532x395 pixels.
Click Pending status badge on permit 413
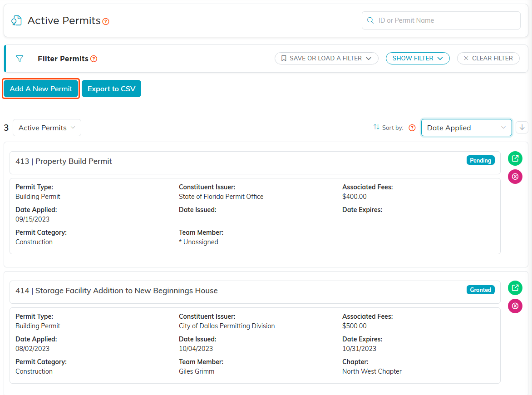(480, 160)
